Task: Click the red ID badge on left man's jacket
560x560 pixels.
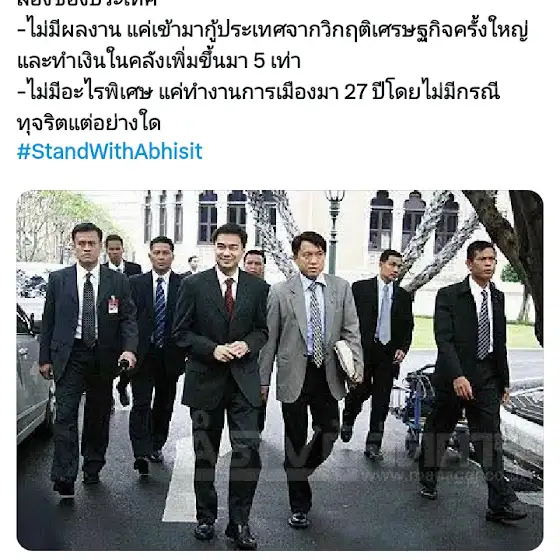Action: pos(113,305)
